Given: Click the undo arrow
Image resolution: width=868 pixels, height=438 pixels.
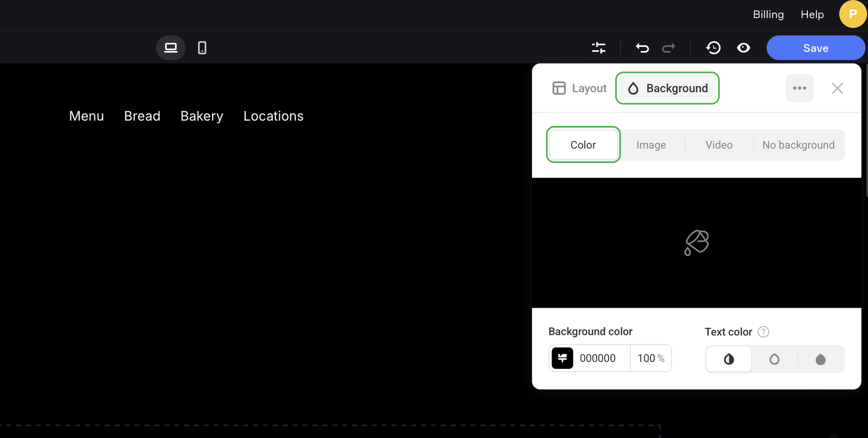Looking at the screenshot, I should [x=642, y=48].
